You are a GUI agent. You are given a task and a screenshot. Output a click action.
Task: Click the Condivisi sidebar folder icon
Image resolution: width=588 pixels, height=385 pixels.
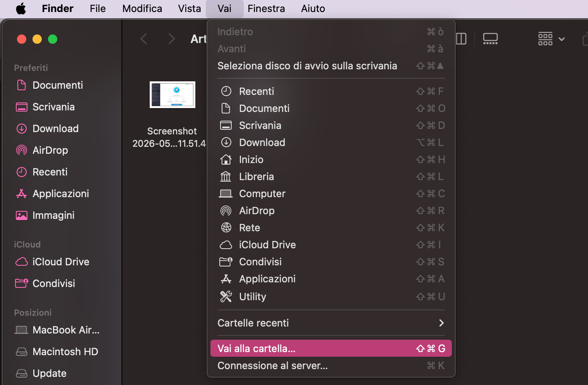coord(22,284)
